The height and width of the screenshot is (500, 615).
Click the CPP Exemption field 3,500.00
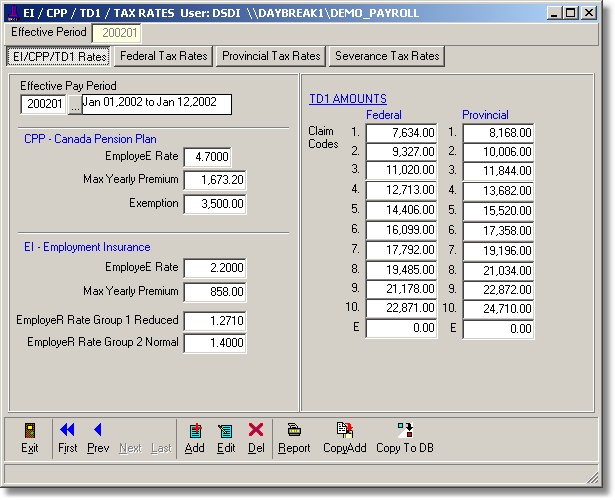tap(215, 204)
